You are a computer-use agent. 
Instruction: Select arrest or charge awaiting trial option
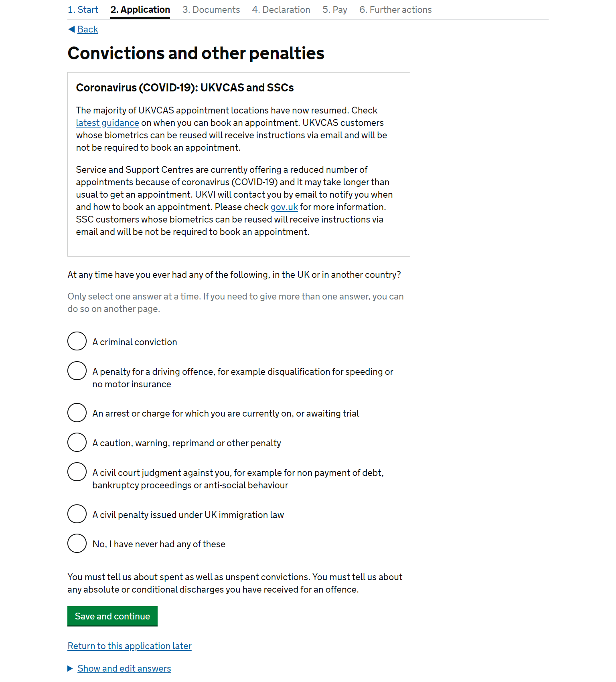[77, 413]
